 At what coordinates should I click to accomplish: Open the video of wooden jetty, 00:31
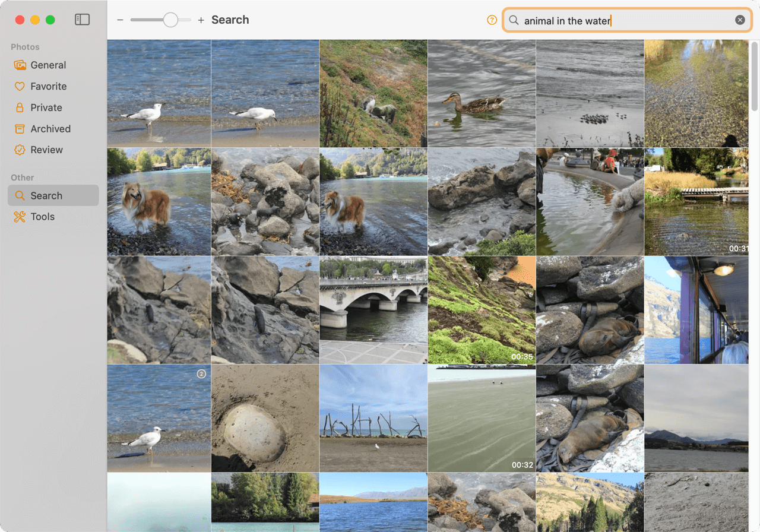click(696, 202)
